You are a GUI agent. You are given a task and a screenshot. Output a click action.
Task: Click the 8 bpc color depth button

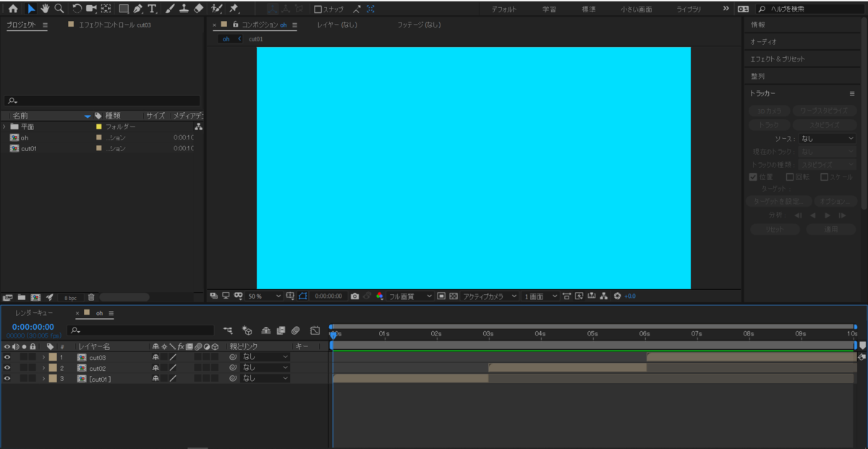(71, 297)
